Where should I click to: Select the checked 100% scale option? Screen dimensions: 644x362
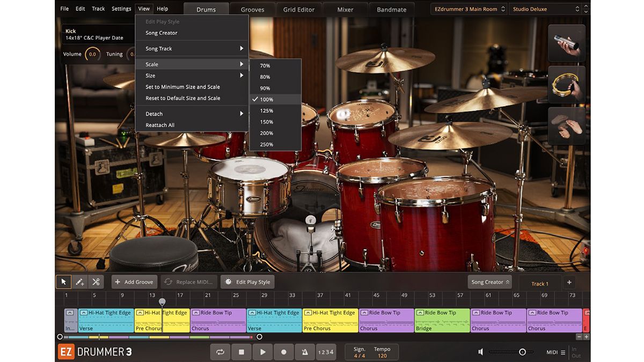pos(276,99)
